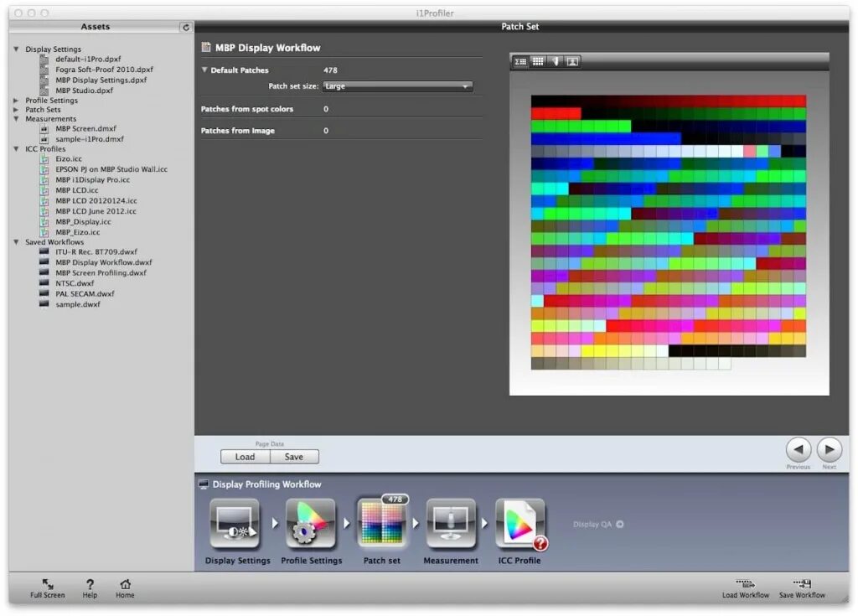The width and height of the screenshot is (858, 616).
Task: Select ITU-R Rec. BT709.dwxf workflow
Action: [x=96, y=252]
